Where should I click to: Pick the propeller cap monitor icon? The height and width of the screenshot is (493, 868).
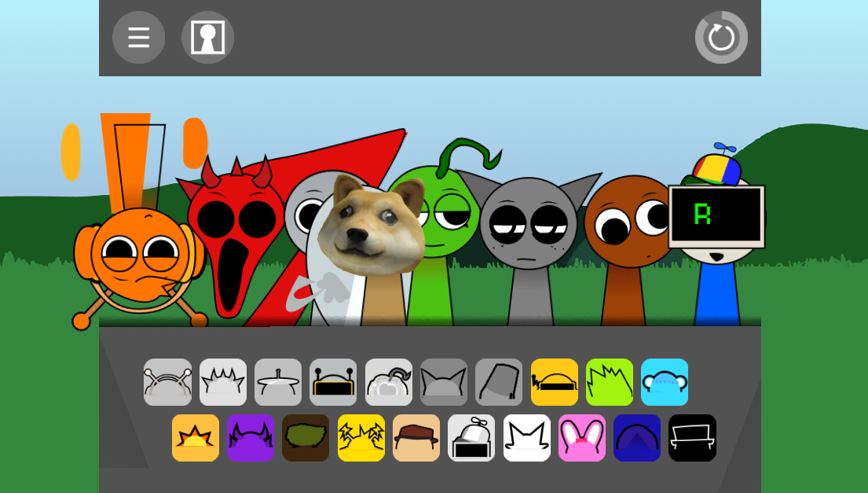tap(471, 438)
